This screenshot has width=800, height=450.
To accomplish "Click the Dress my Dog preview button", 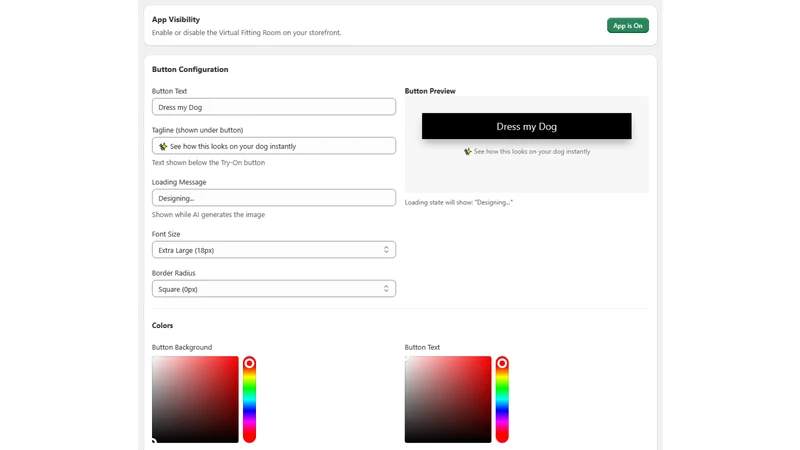I will point(527,126).
